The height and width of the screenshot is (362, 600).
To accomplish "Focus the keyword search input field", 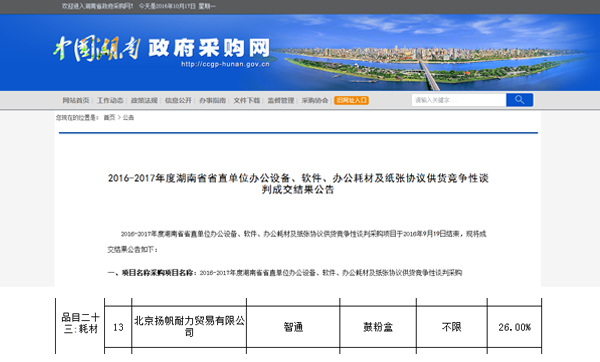I will (x=459, y=100).
